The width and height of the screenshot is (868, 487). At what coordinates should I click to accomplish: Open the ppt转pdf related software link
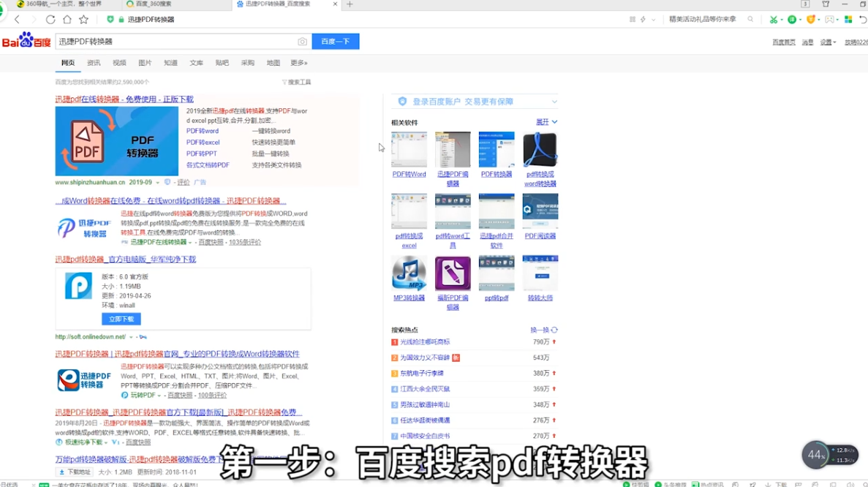497,298
